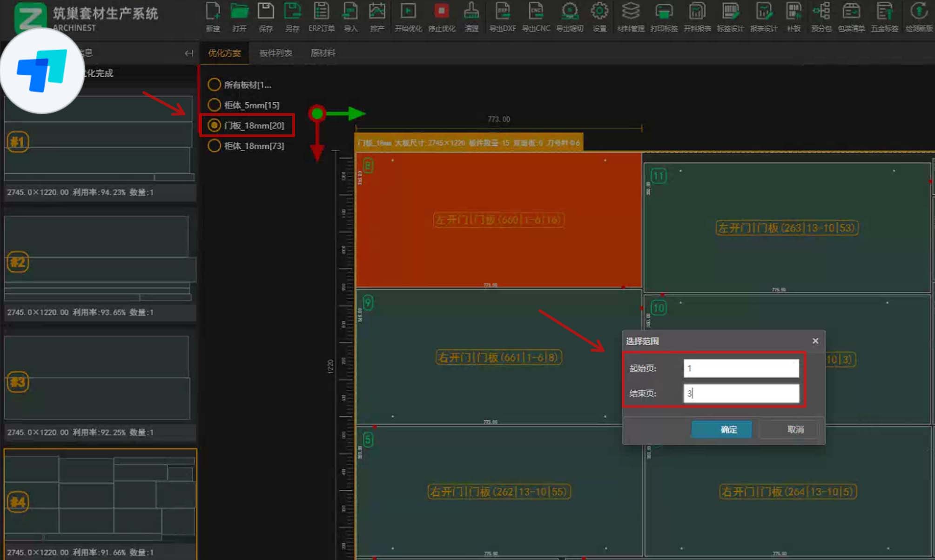Switch to the 板件列表 tab

(276, 53)
